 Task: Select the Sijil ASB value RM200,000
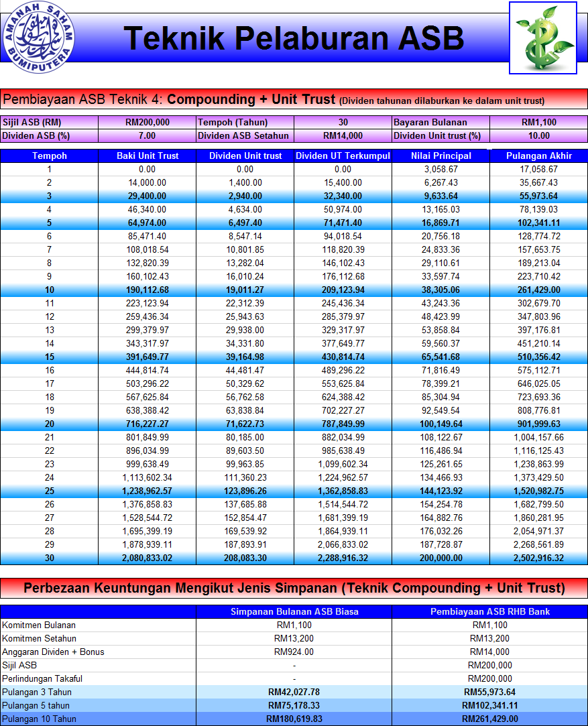click(148, 122)
